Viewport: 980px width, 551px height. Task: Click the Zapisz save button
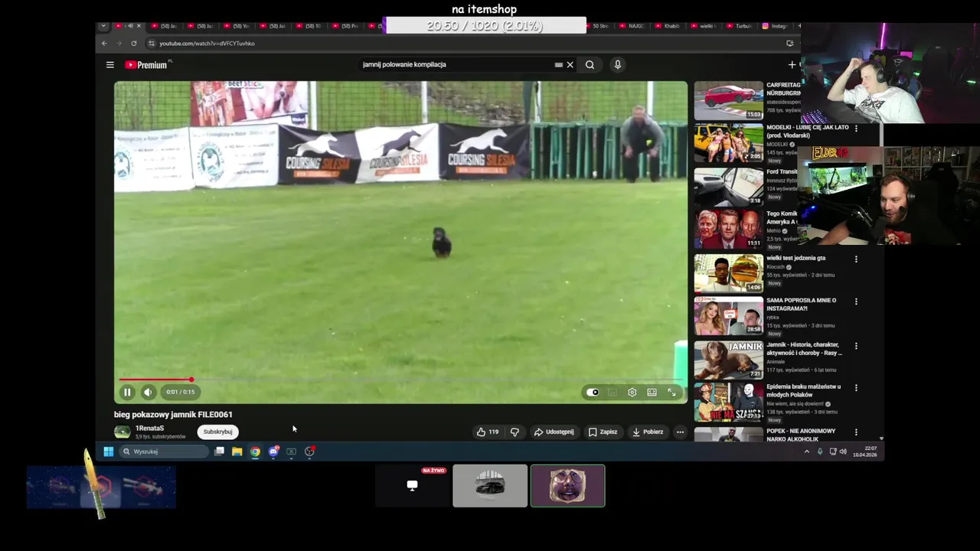pyautogui.click(x=603, y=432)
